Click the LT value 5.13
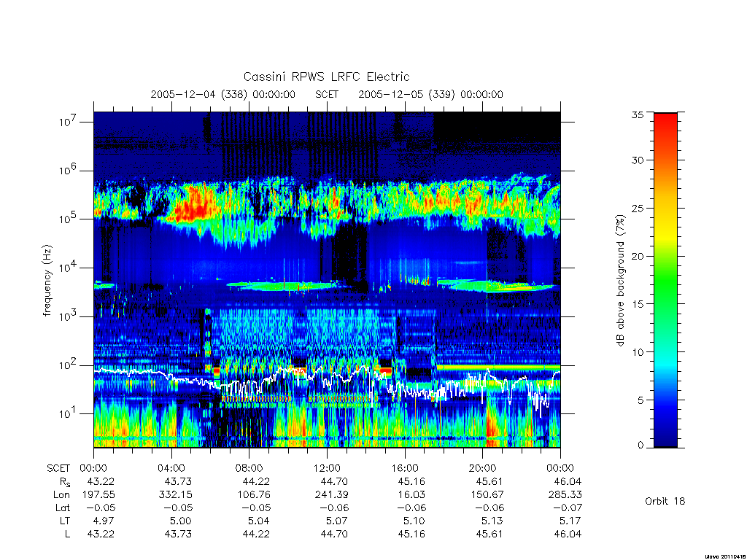The width and height of the screenshot is (747, 560). click(493, 521)
